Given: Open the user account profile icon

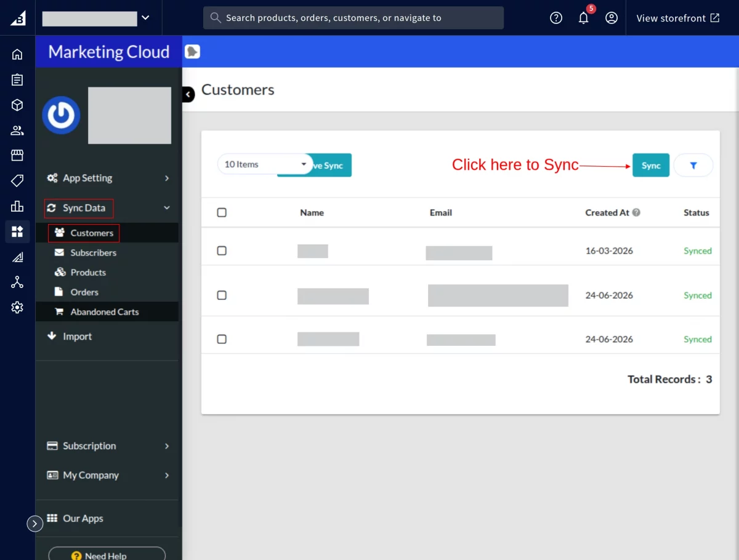Looking at the screenshot, I should 612,18.
